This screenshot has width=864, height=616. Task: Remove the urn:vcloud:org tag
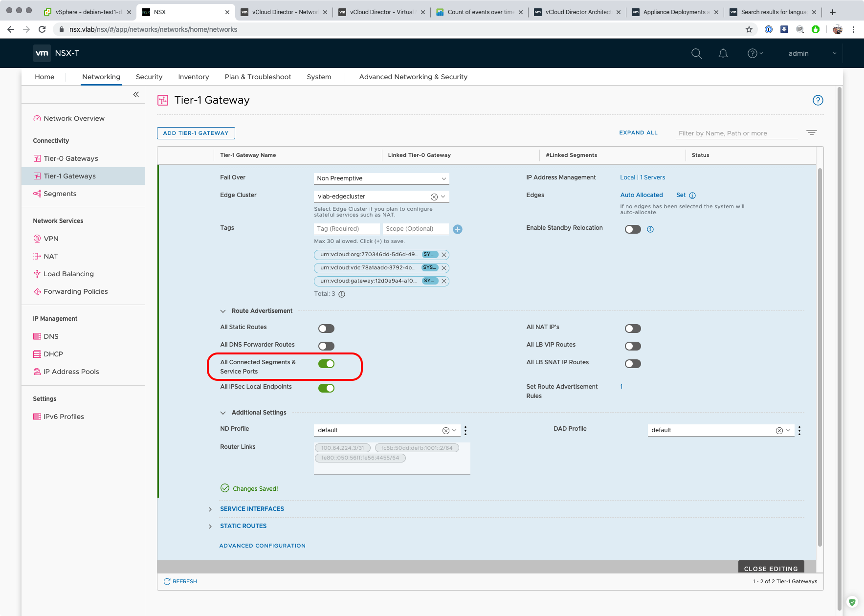click(x=444, y=255)
